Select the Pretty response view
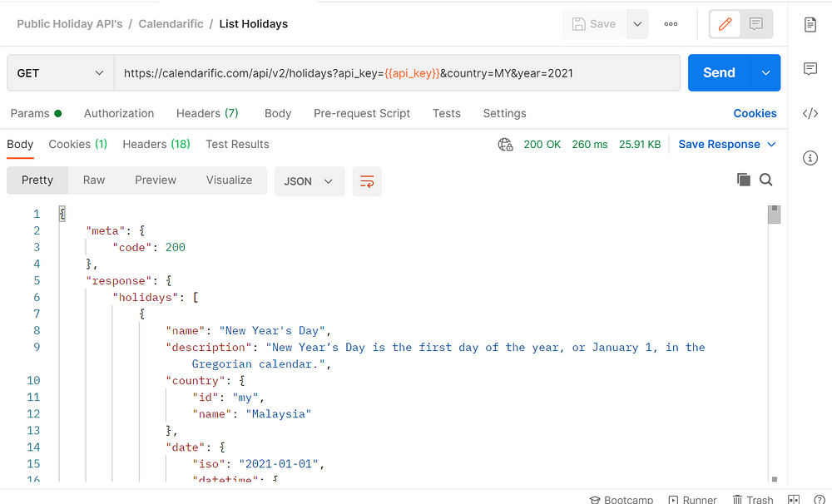Screen dimensions: 832x504 (x=37, y=180)
